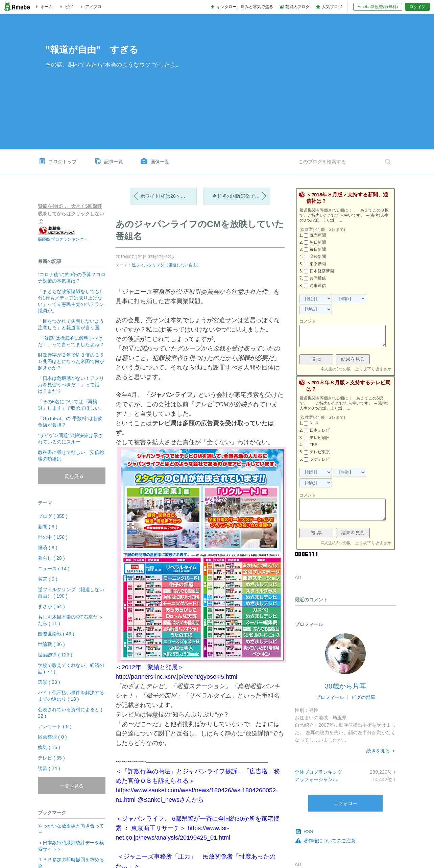Check the TBS checkbox
434x868 pixels.
[306, 445]
